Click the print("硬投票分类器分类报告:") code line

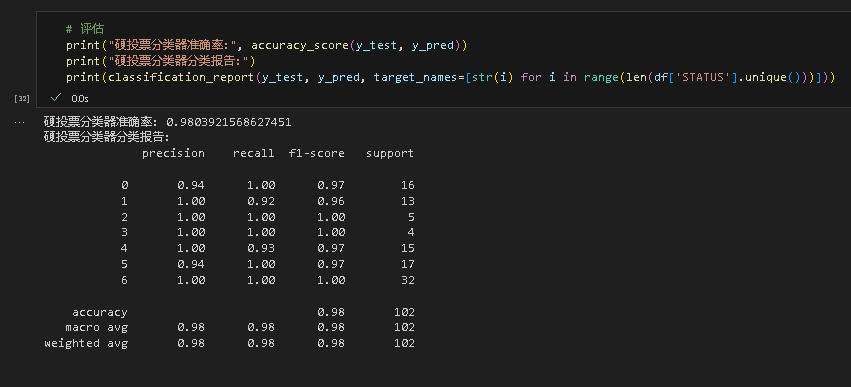coord(161,61)
